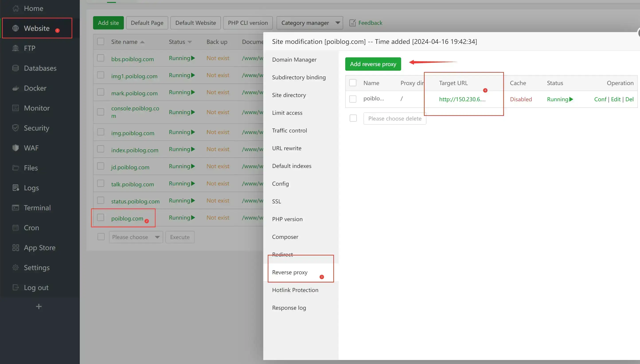Check the img1.poiblog.com row checkbox
Image resolution: width=640 pixels, height=364 pixels.
101,75
